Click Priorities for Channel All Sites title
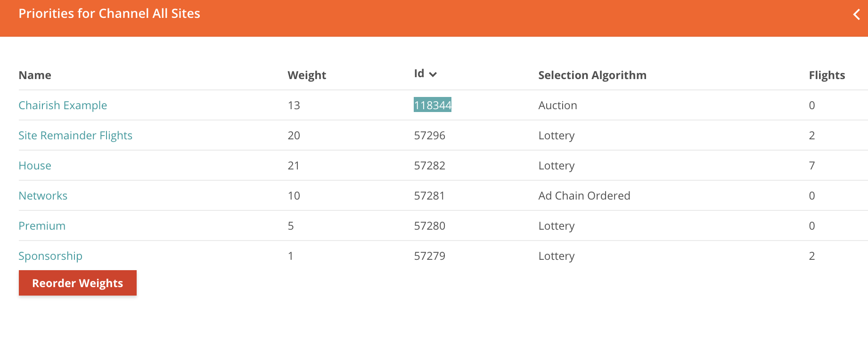Viewport: 868px width, 353px height. pos(109,14)
